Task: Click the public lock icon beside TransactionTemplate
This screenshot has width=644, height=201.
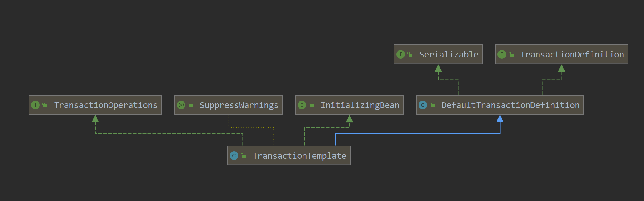Action: coord(244,156)
